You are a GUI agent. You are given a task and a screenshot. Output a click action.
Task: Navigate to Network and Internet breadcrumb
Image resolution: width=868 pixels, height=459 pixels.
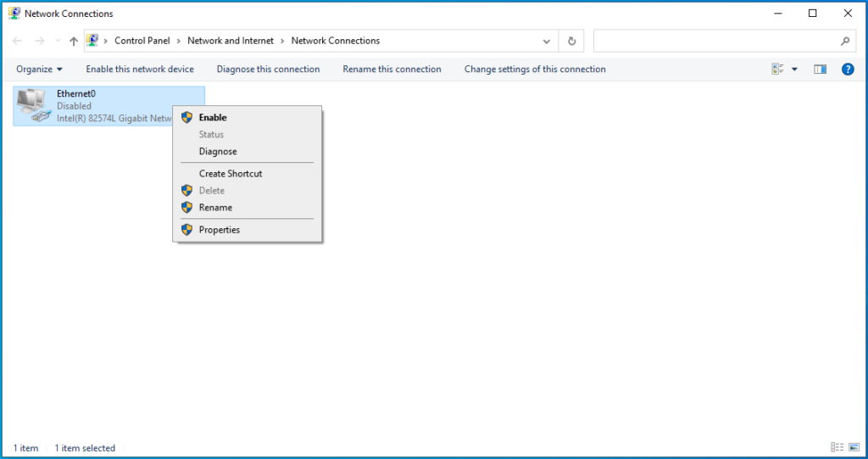coord(231,41)
